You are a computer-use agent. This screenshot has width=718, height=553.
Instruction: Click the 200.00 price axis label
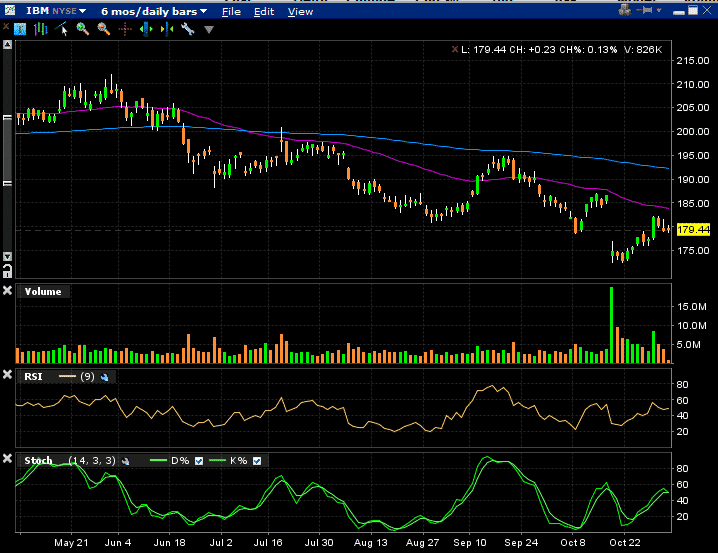tap(693, 131)
